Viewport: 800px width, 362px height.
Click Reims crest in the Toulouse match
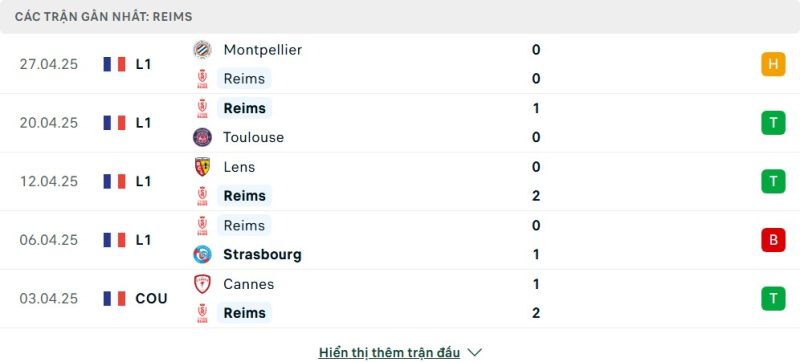202,108
